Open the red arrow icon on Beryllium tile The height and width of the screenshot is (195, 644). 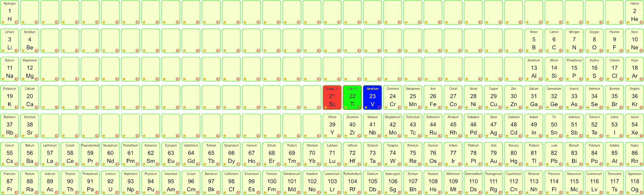[37, 51]
